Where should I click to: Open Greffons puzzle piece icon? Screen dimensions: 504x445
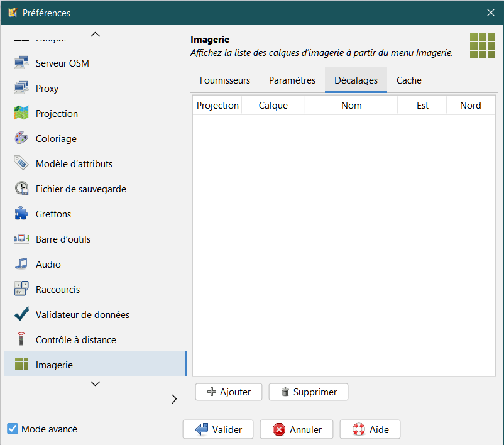[x=21, y=214]
